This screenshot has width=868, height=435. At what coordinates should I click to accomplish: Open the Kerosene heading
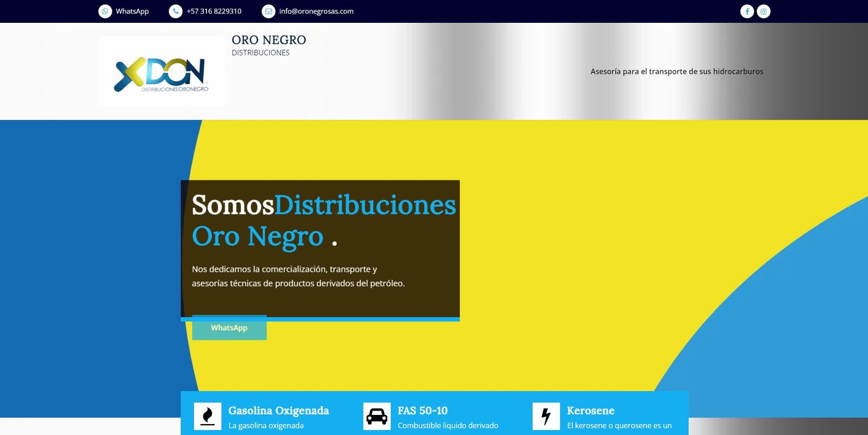tap(590, 411)
